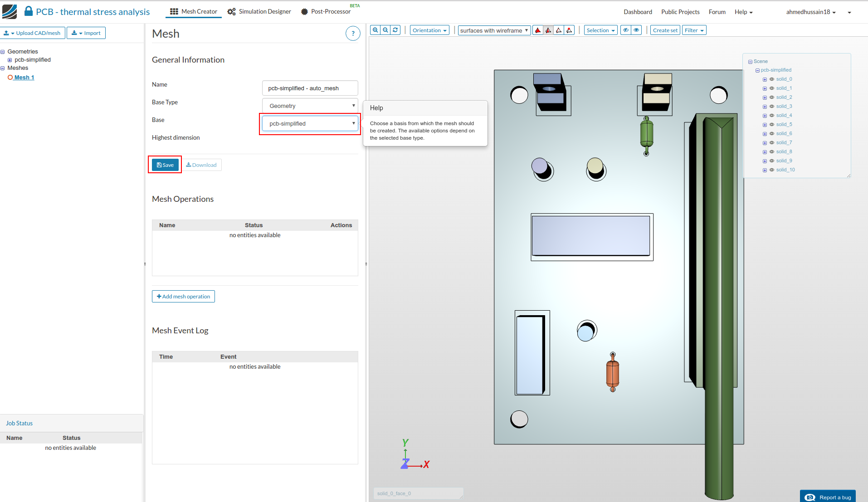This screenshot has width=868, height=502.
Task: Click the Import button
Action: (86, 33)
